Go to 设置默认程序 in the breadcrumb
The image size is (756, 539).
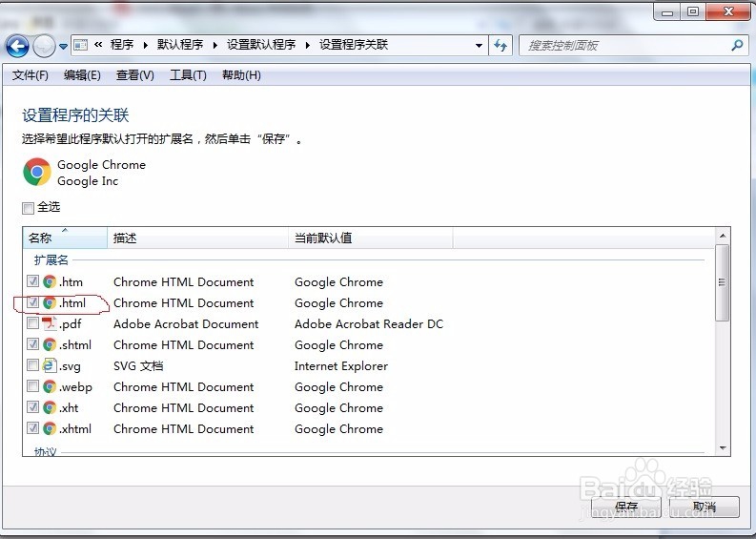(x=261, y=45)
